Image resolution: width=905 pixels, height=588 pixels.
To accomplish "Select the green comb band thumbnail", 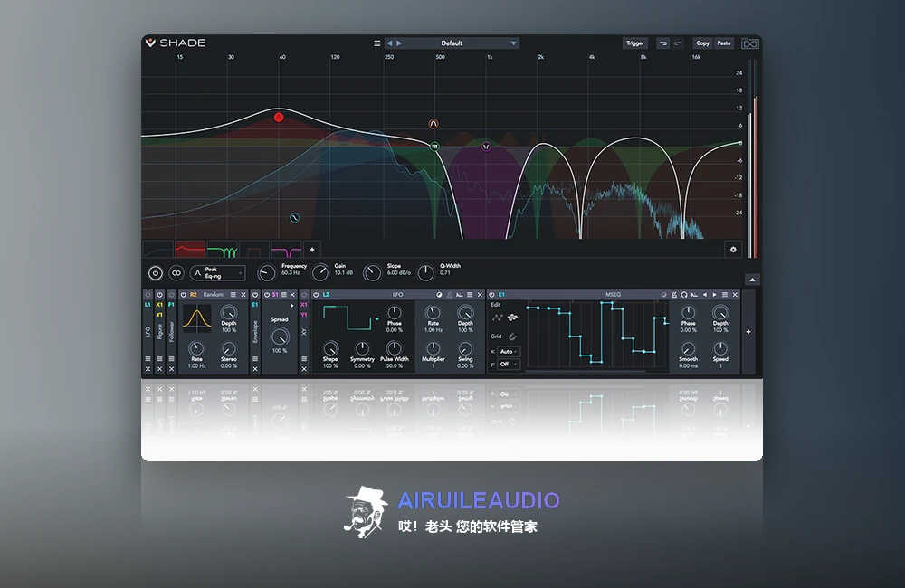I will [x=223, y=250].
